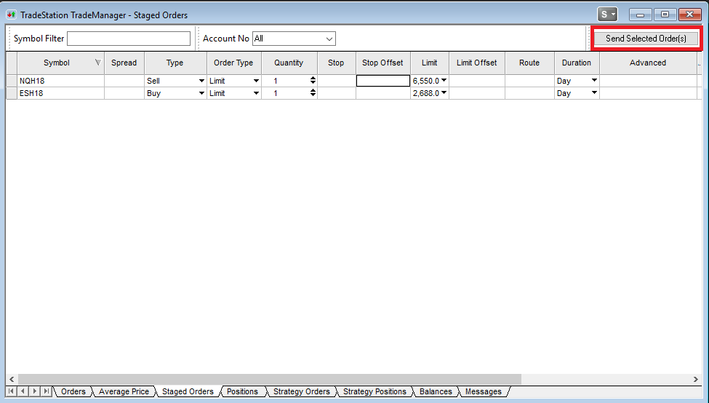Open Order Type Limit dropdown for ESH18
Screen dimensions: 709x403
(x=256, y=93)
